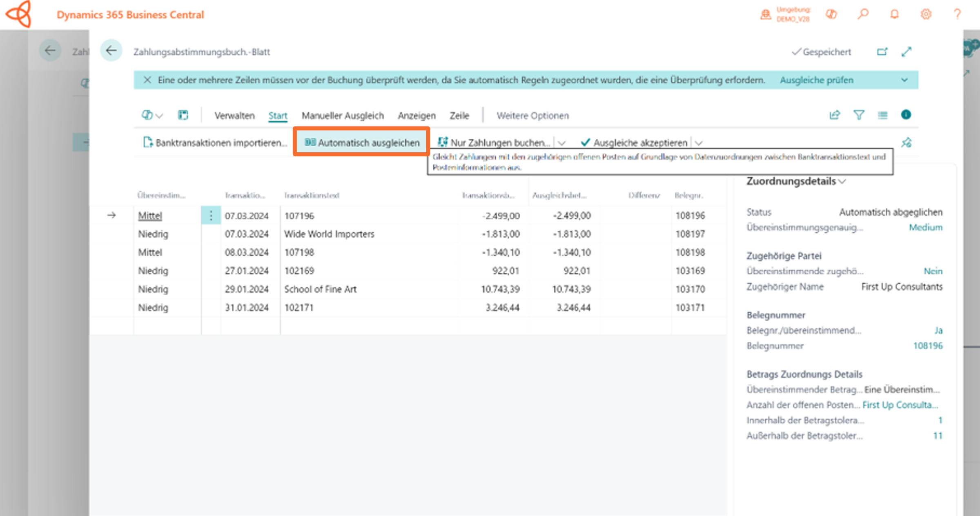Click the Dynamics 365 logo icon
The image size is (980, 516).
point(18,14)
